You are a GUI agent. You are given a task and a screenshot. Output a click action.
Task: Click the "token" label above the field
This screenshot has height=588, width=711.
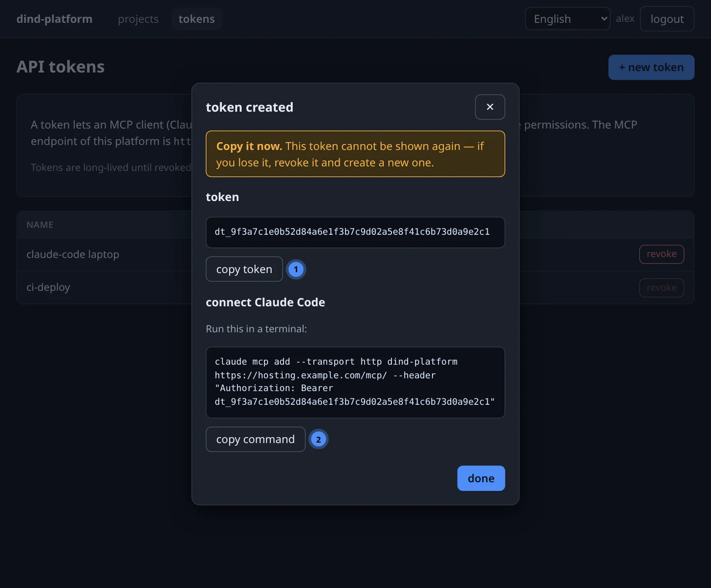(222, 197)
